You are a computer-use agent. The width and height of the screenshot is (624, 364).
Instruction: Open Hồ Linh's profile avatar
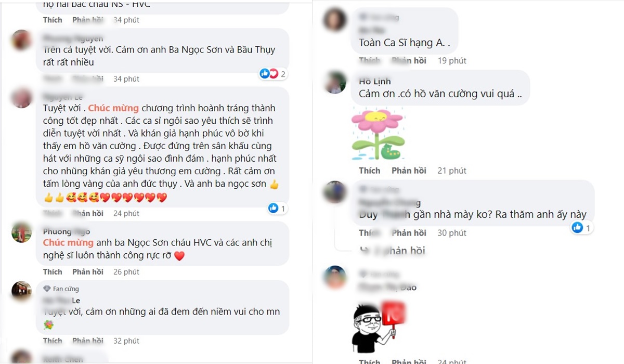(335, 82)
